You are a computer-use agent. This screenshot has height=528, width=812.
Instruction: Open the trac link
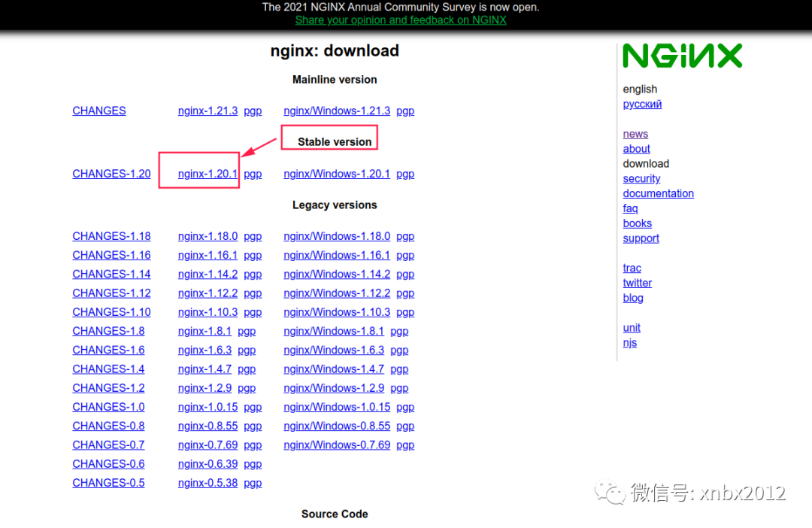click(x=632, y=268)
